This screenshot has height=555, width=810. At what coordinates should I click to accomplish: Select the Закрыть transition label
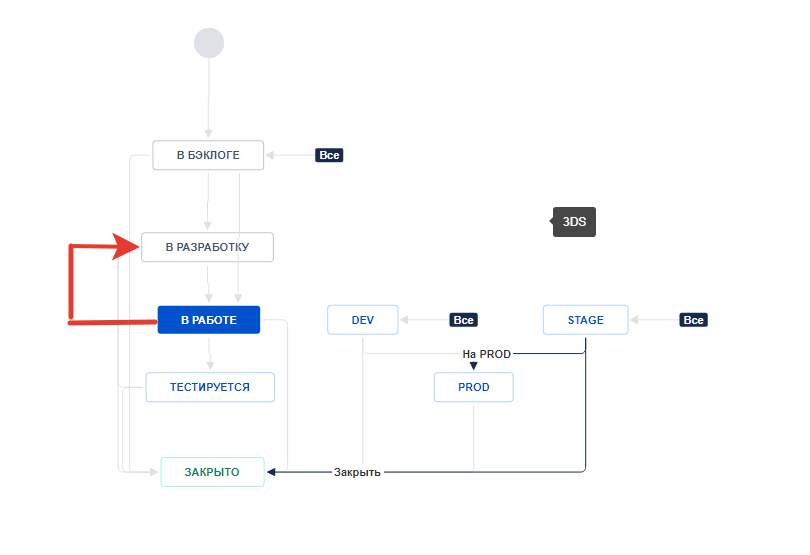[357, 472]
